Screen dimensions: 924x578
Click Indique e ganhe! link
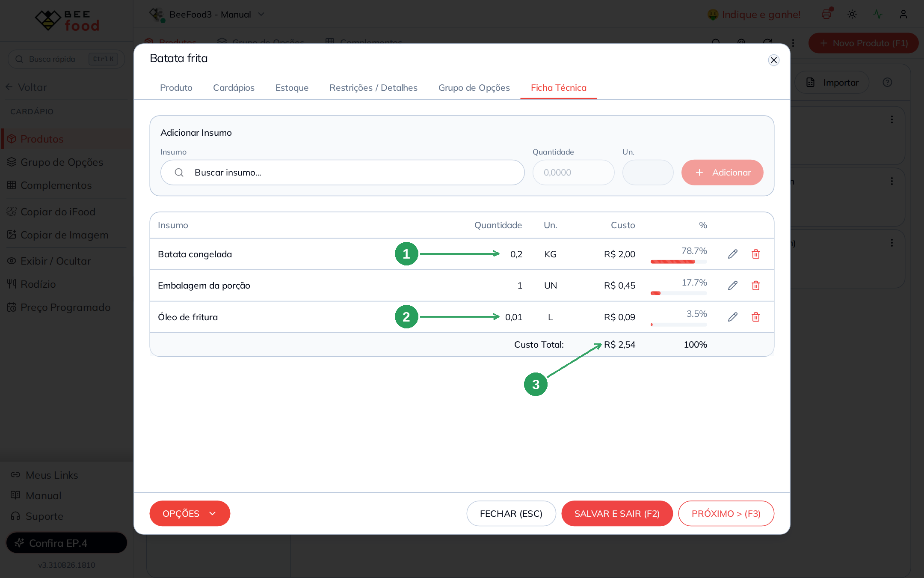pos(754,14)
